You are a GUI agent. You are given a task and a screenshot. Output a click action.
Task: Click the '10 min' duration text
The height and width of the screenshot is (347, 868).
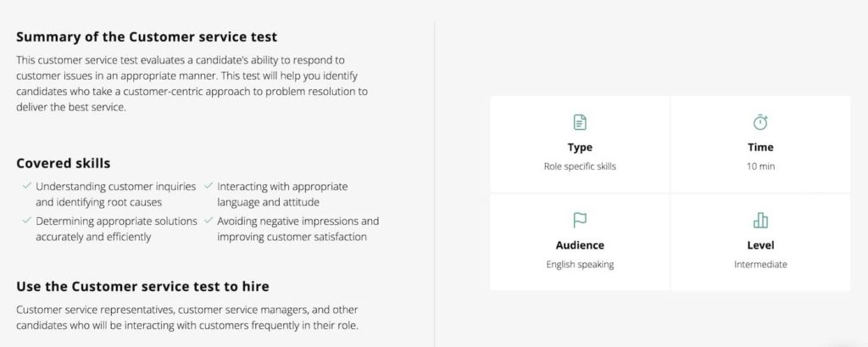[760, 166]
